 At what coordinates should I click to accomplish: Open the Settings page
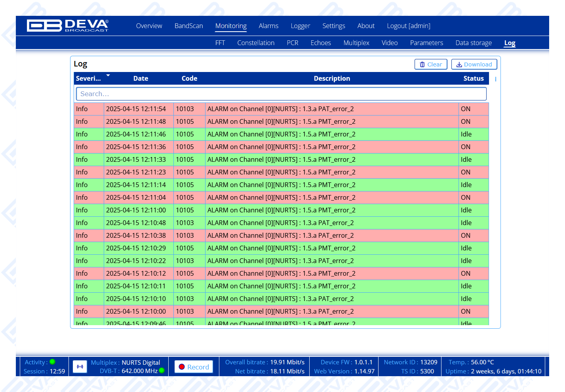333,26
